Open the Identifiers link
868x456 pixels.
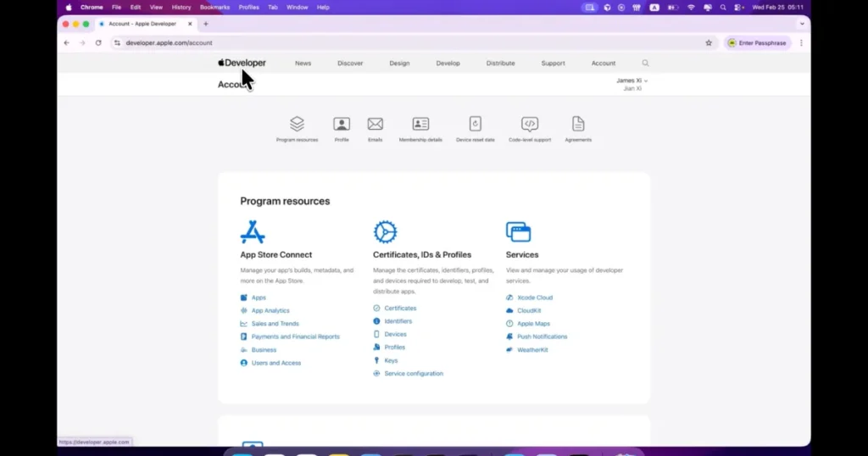(x=398, y=321)
